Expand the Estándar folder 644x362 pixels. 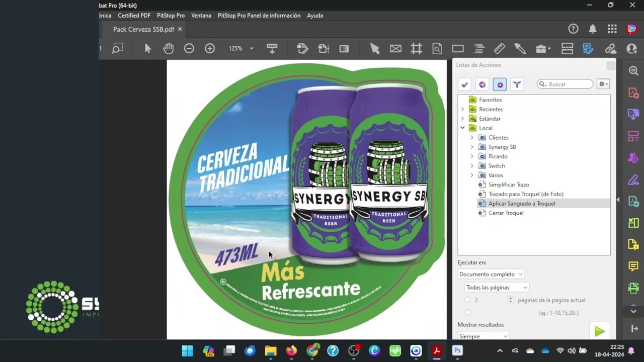462,119
